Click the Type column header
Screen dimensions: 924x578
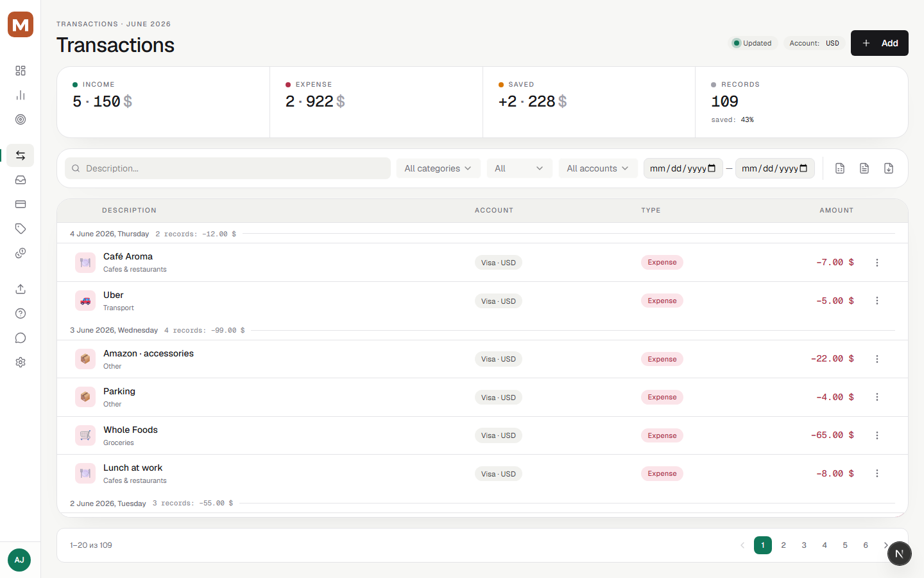pyautogui.click(x=651, y=211)
